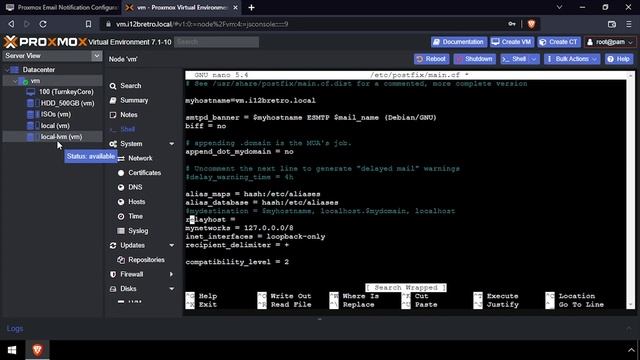Click the Help button
Viewport: 640px width, 360px height.
619,59
